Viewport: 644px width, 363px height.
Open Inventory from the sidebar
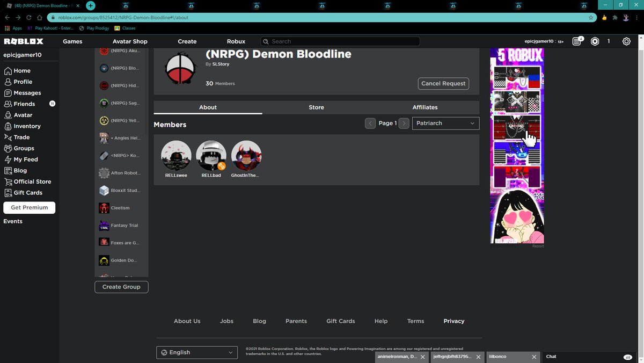tap(23, 126)
